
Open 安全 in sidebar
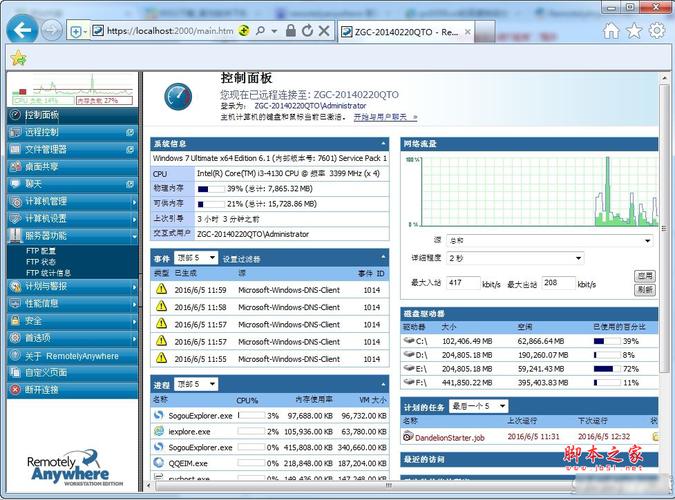pos(72,321)
